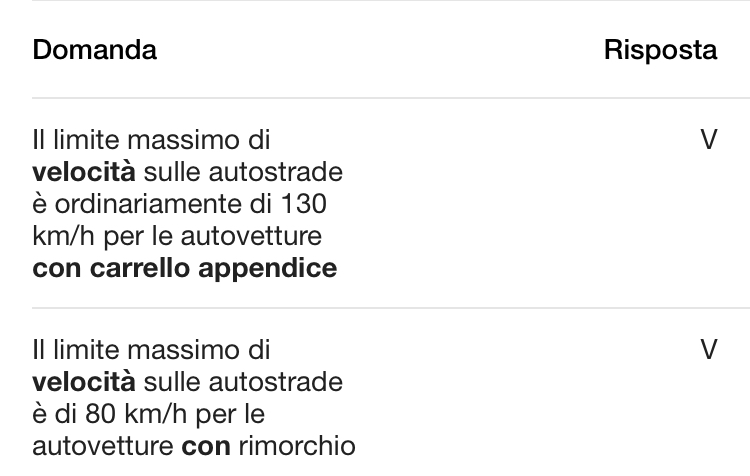Select the V answer for the 130 km/h question

[x=708, y=140]
